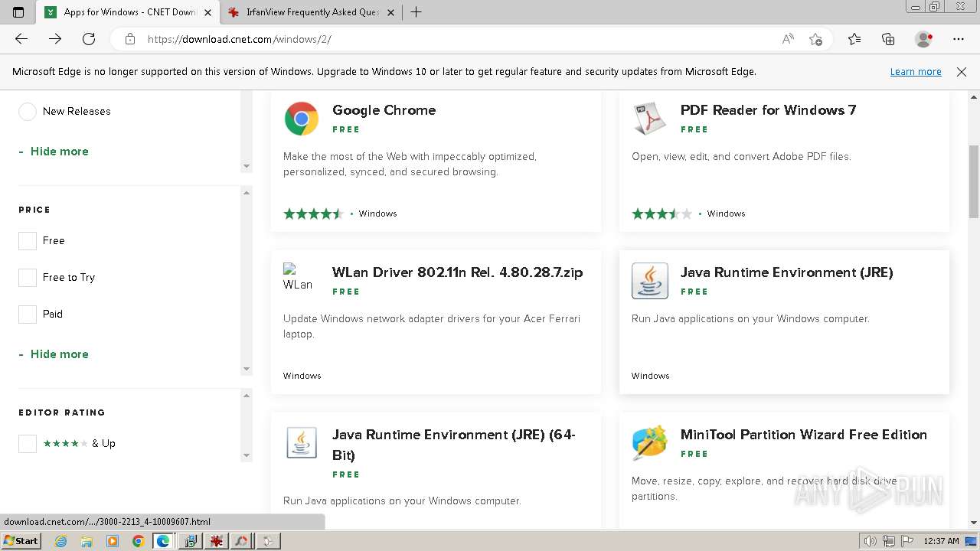
Task: View site information lock icon
Action: (x=130, y=39)
